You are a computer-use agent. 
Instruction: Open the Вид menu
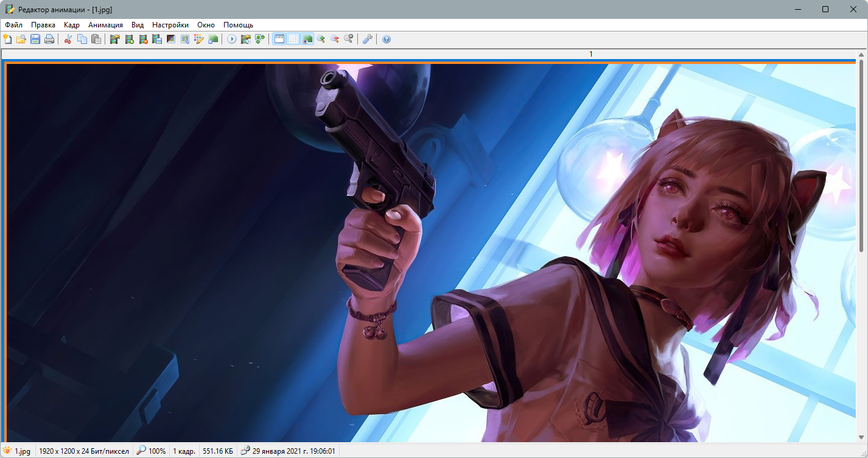click(x=138, y=25)
